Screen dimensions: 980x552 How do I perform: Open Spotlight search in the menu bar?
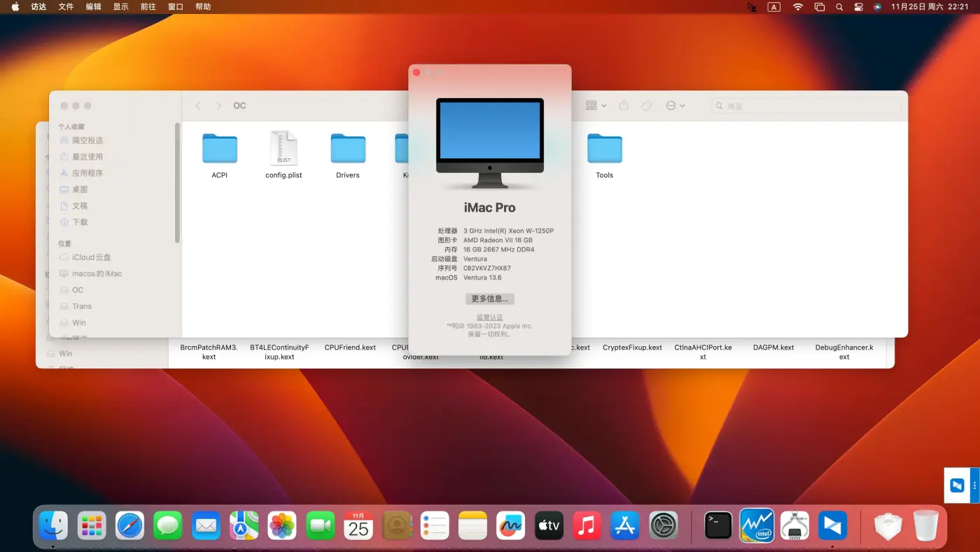click(839, 7)
